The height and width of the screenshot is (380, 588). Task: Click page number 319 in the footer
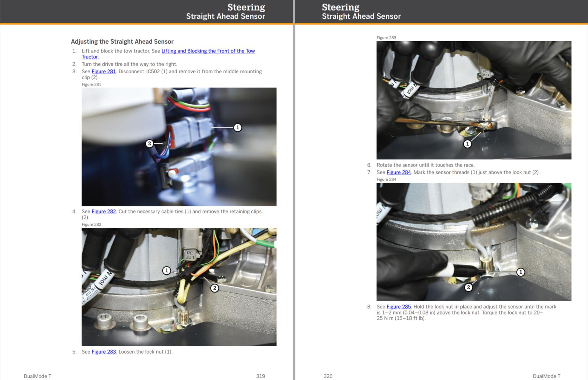[x=261, y=376]
